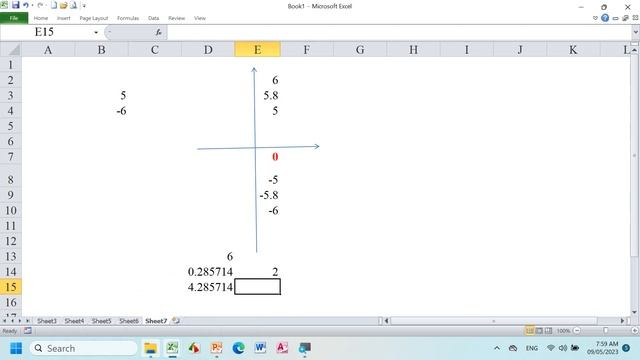Switch to Sheet6 tab
The width and height of the screenshot is (640, 360).
pos(129,321)
